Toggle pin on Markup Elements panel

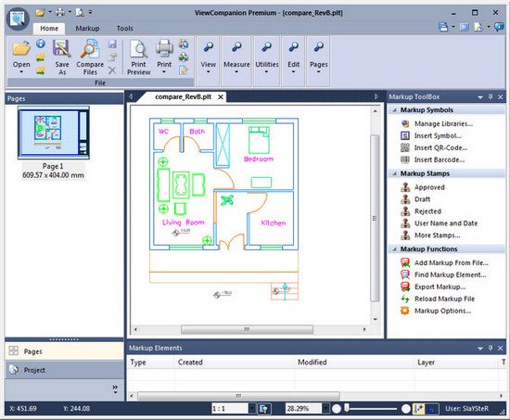click(491, 348)
